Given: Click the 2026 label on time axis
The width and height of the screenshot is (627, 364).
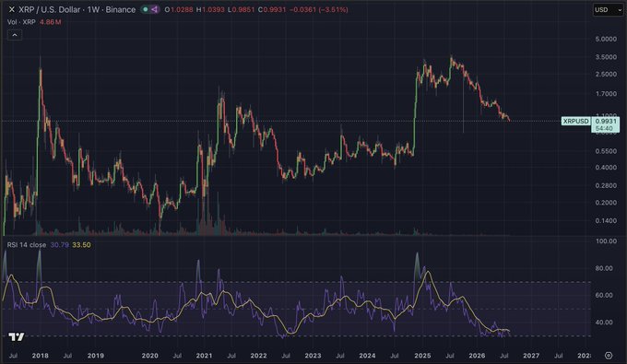Looking at the screenshot, I should 477,355.
